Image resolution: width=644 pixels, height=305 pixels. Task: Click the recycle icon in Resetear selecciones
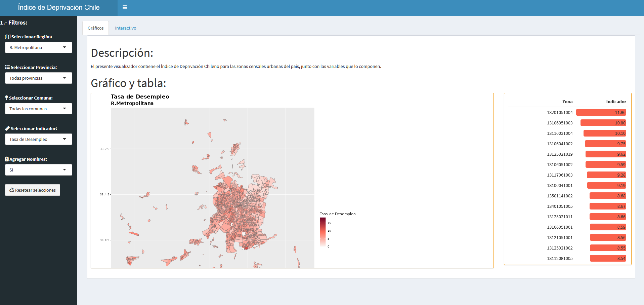coord(12,190)
